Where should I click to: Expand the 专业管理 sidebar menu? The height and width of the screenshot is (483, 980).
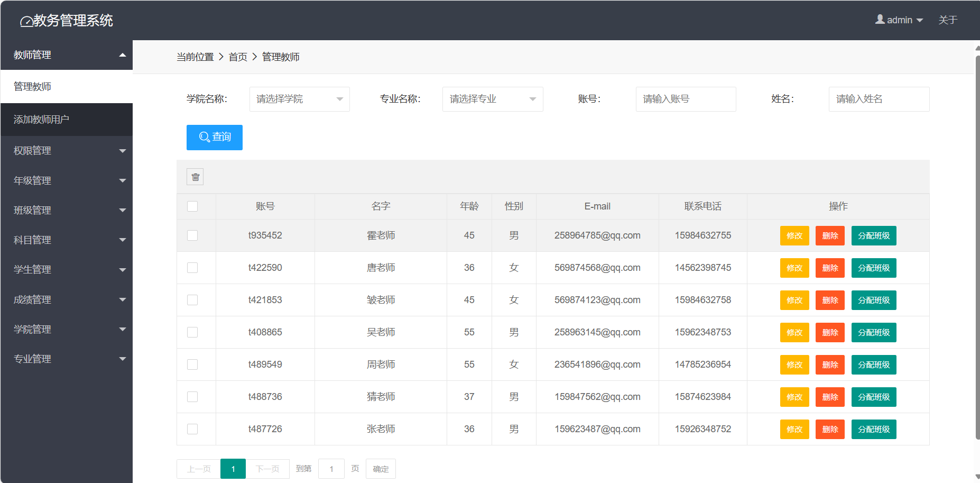[x=67, y=359]
